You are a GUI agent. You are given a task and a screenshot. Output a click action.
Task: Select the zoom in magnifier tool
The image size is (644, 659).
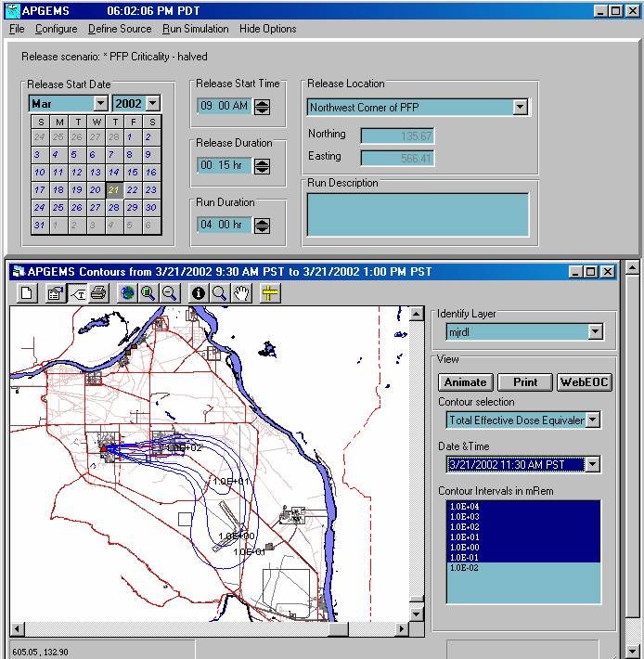(148, 293)
